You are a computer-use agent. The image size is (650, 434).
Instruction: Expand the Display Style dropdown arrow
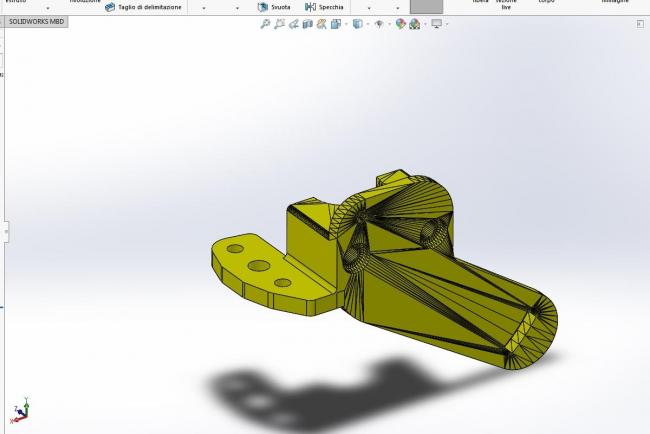[x=367, y=24]
